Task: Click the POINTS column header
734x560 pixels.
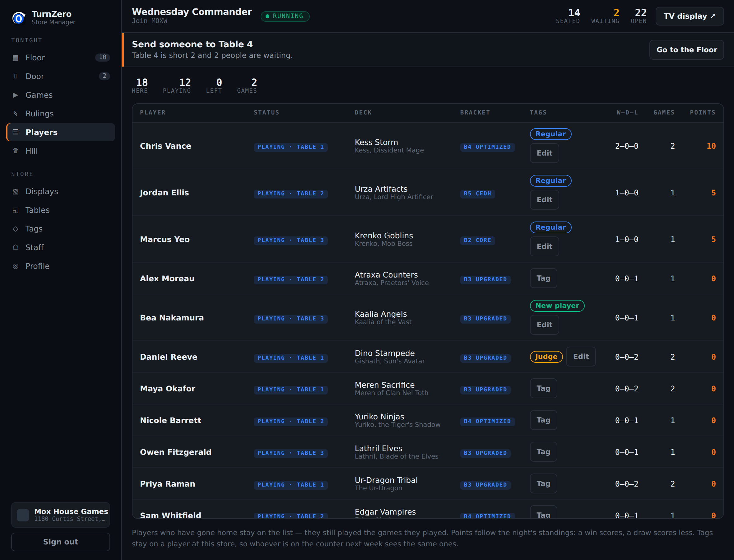Action: coord(703,113)
